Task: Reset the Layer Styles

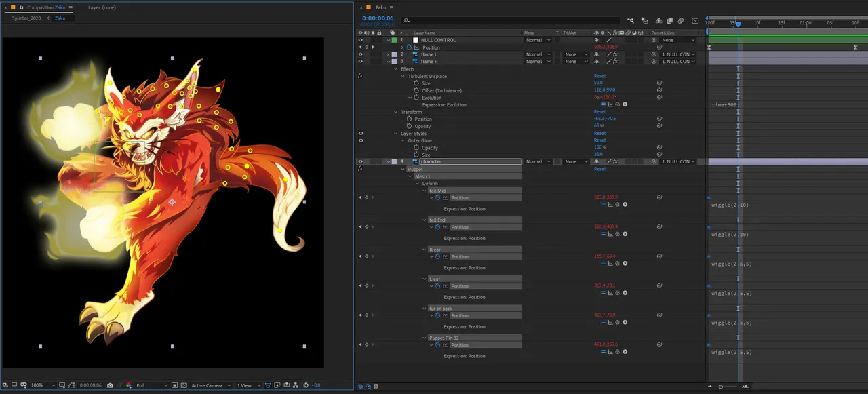Action: (x=599, y=134)
